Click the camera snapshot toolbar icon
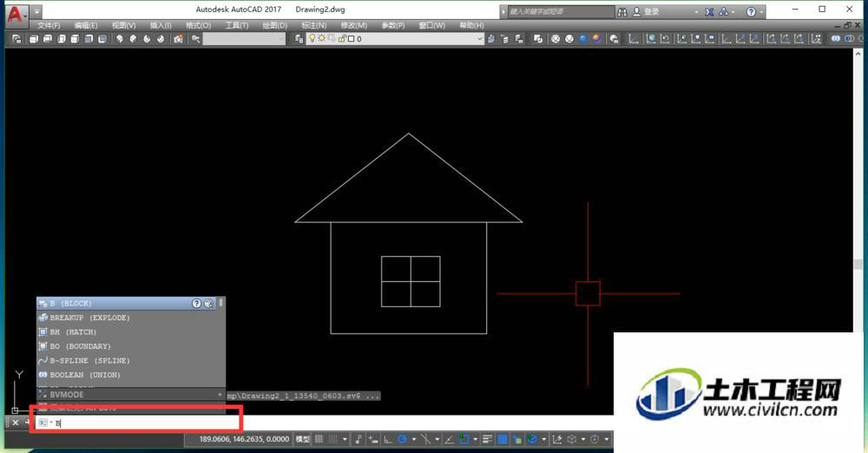The width and height of the screenshot is (868, 453). [x=178, y=39]
